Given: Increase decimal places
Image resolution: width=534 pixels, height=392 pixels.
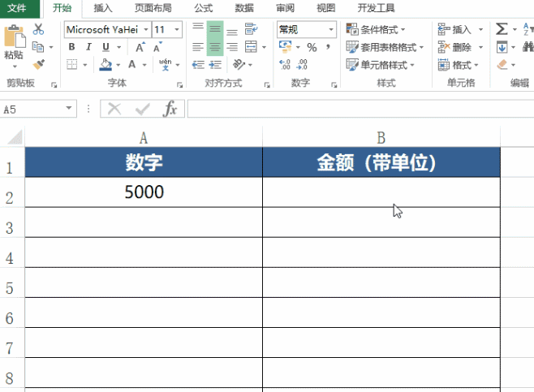Looking at the screenshot, I should click(285, 64).
